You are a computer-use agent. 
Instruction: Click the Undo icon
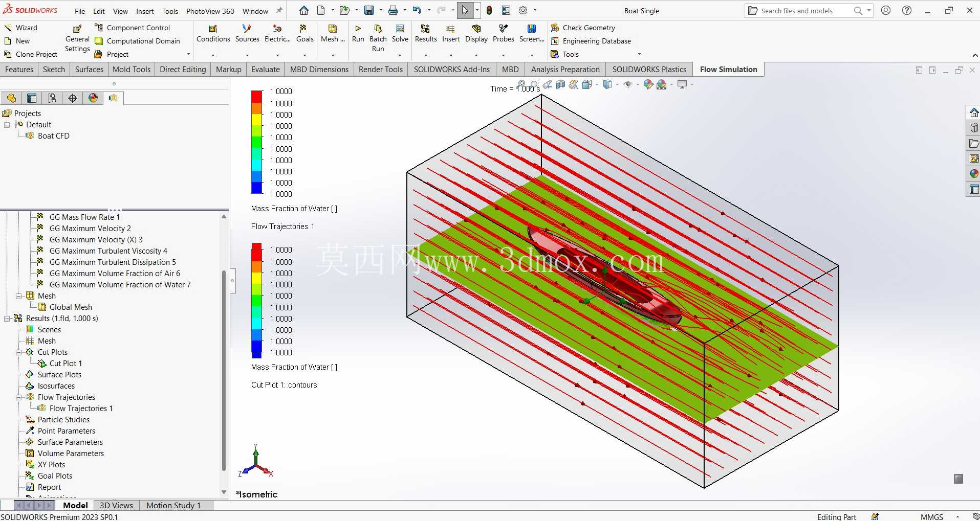pos(417,10)
